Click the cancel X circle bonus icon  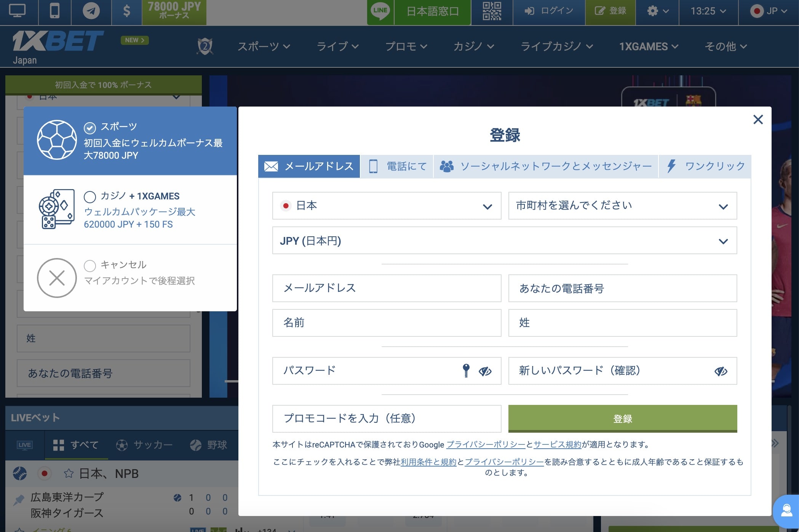tap(57, 278)
